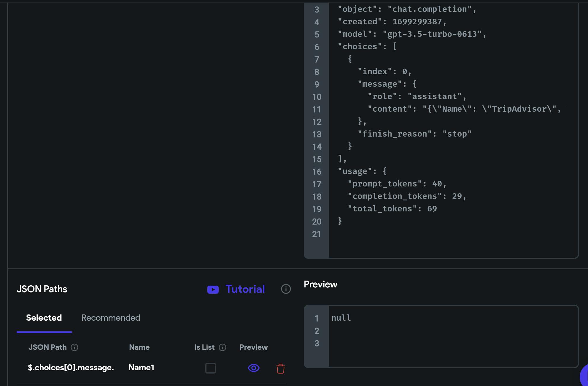Click the YouTube play icon beside Tutorial
Image resolution: width=588 pixels, height=386 pixels.
(213, 289)
